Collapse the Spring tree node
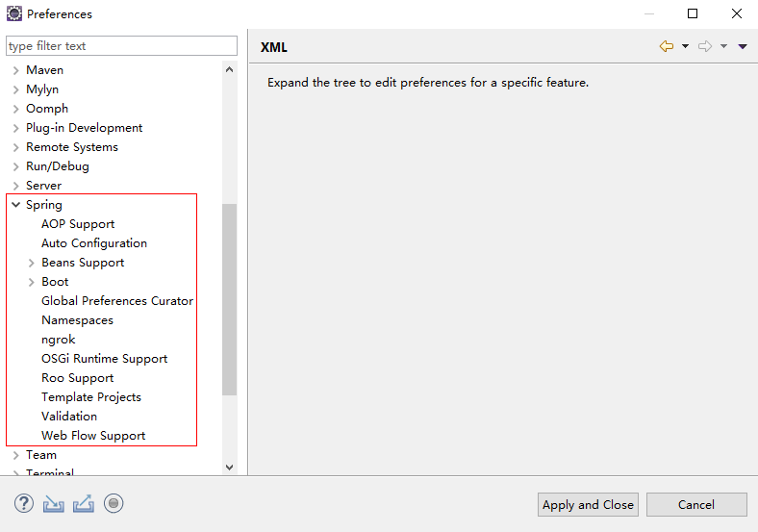Image resolution: width=758 pixels, height=532 pixels. (x=16, y=205)
